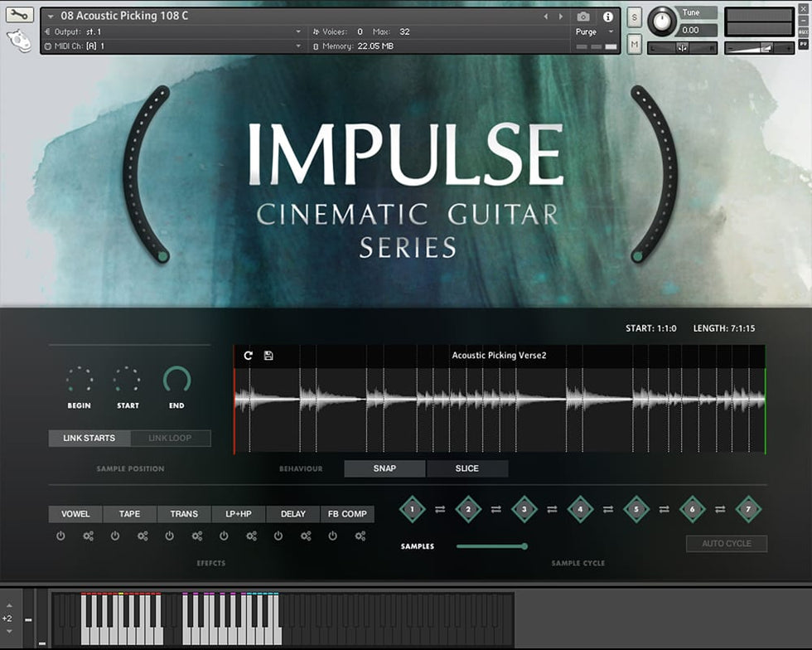Open the wrench instrument edit icon
This screenshot has height=650, width=812.
[x=19, y=15]
